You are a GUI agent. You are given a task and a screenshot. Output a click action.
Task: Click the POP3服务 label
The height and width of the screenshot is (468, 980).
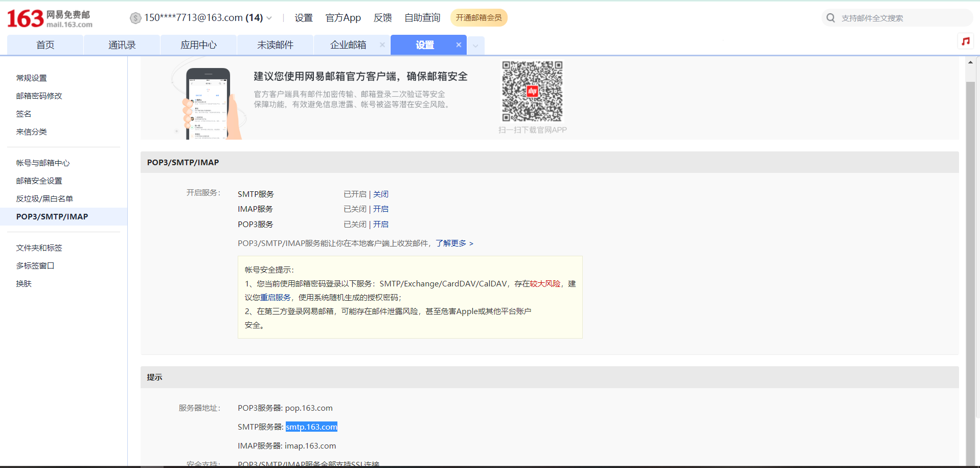[256, 224]
